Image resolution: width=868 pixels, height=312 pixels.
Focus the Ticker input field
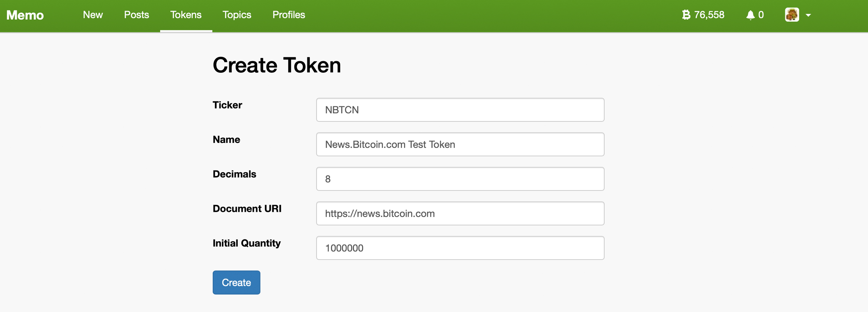click(460, 110)
